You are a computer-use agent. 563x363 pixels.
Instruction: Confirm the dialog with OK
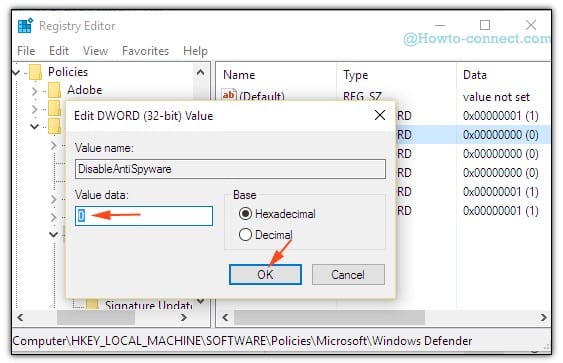point(265,275)
